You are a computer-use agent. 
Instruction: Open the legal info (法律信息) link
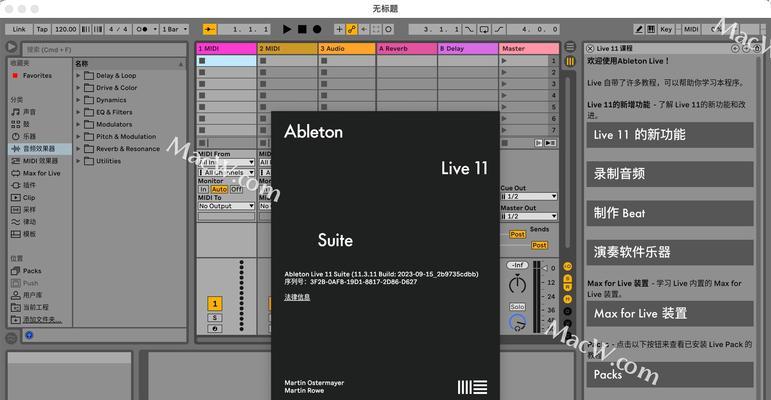click(297, 297)
